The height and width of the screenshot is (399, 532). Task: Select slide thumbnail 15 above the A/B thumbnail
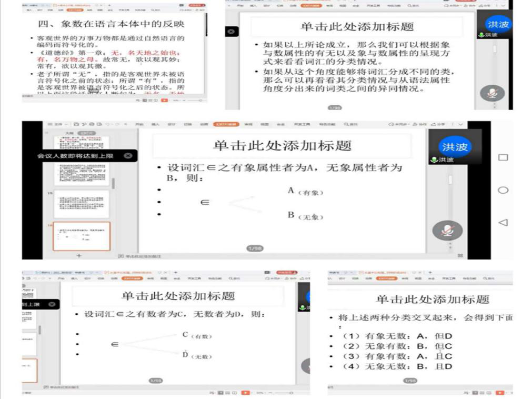82,204
